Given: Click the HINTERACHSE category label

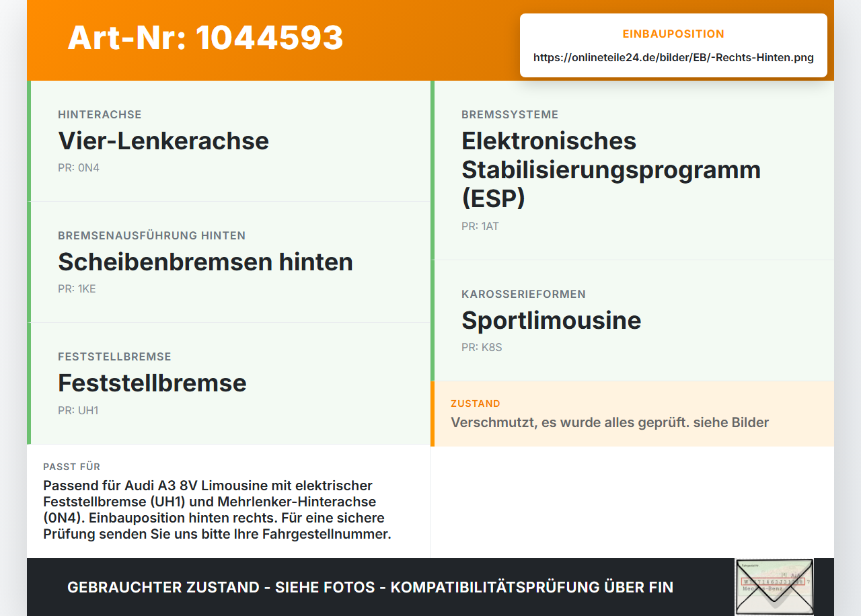Looking at the screenshot, I should pos(100,115).
